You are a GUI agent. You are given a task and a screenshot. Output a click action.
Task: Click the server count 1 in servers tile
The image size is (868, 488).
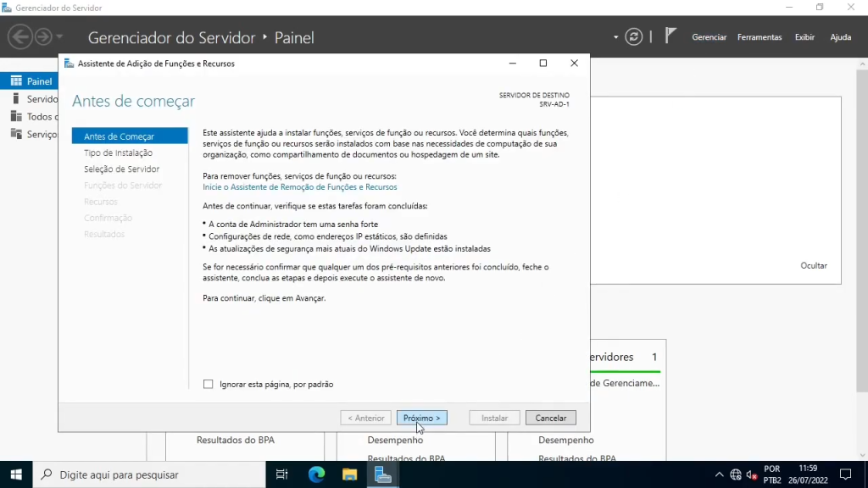tap(654, 357)
